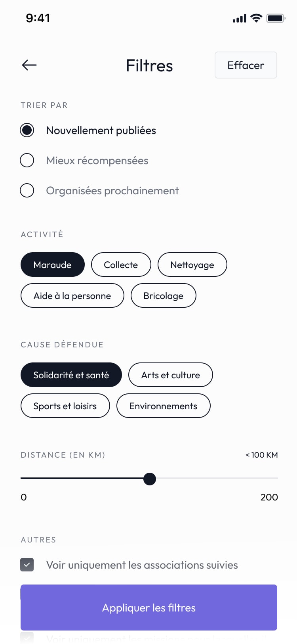Tap the Wi-Fi status icon

tap(257, 18)
